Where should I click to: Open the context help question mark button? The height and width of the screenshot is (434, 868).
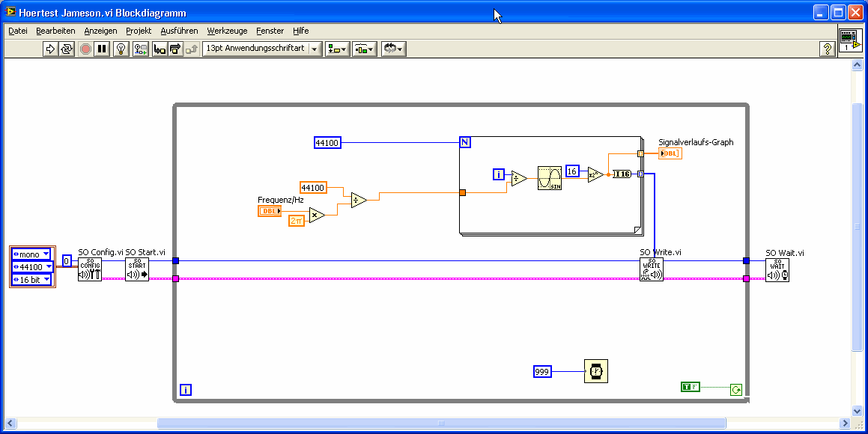coord(827,49)
